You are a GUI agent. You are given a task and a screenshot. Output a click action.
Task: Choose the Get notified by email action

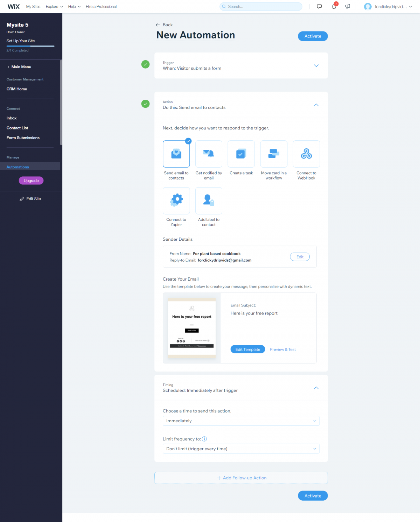pos(209,154)
